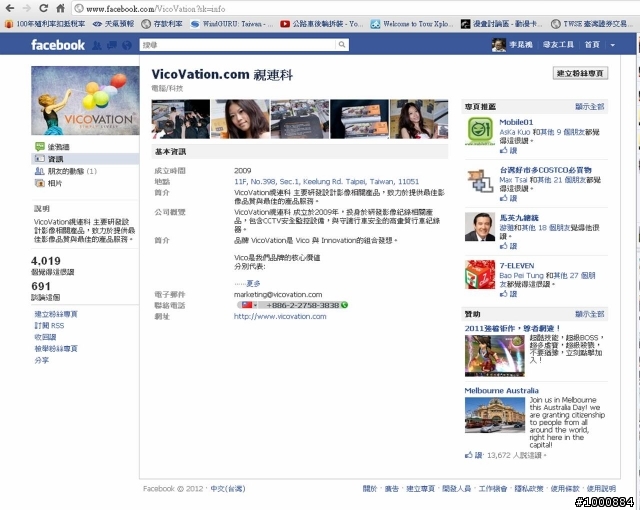
Task: Click the 7-ELEVEN page logo
Action: click(480, 274)
